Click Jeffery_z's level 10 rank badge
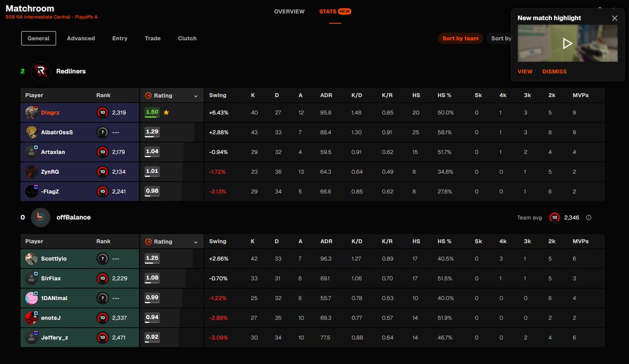629x364 pixels. click(x=102, y=337)
